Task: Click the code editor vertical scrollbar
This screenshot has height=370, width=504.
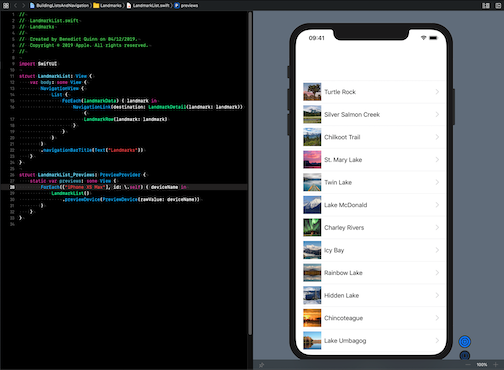Action: tap(250, 173)
